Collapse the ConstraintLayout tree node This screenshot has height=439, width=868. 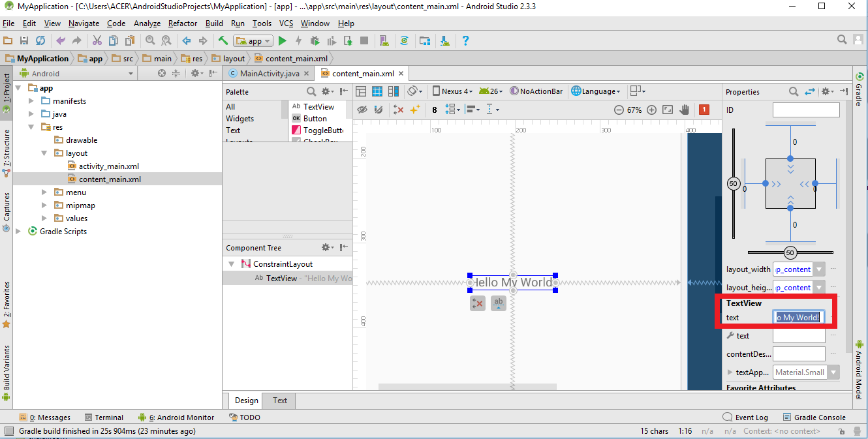coord(231,264)
